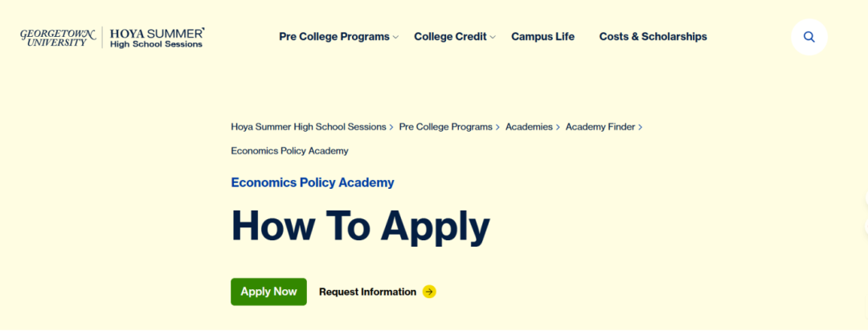Open the search magnifier icon
868x335 pixels.
(809, 37)
